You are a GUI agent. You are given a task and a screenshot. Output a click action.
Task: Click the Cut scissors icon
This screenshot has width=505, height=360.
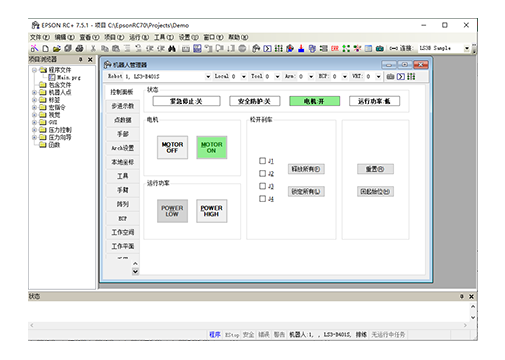pos(93,49)
